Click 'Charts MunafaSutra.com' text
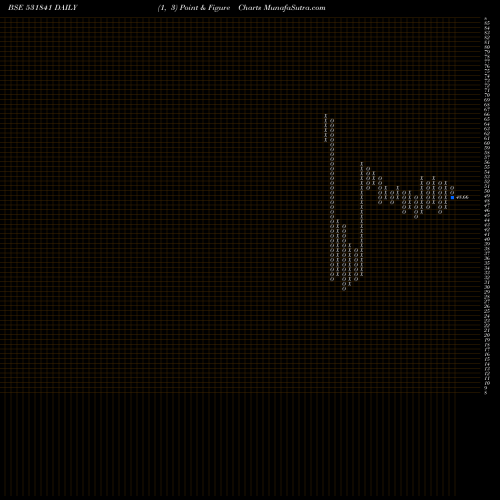The width and height of the screenshot is (500, 500). coord(282,8)
